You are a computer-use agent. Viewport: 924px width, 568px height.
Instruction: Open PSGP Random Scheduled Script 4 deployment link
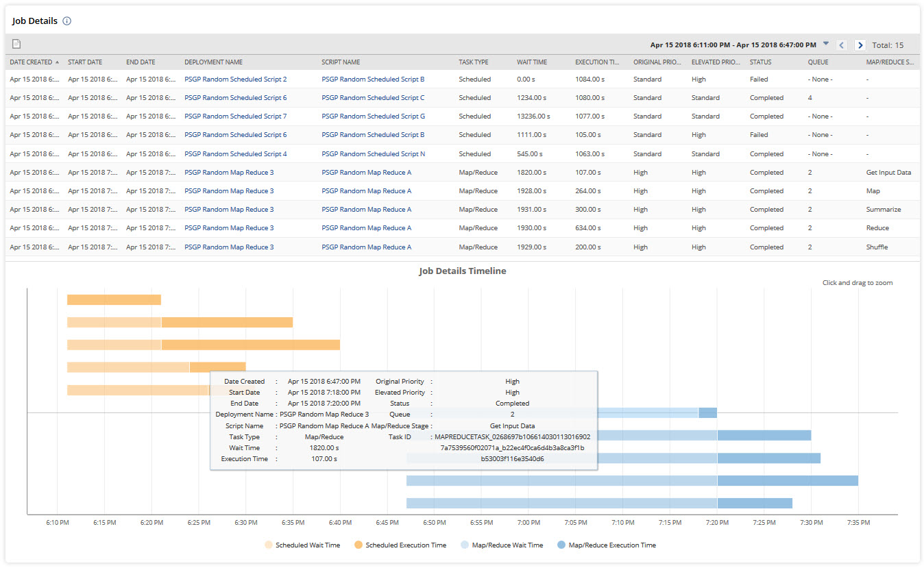pos(236,154)
